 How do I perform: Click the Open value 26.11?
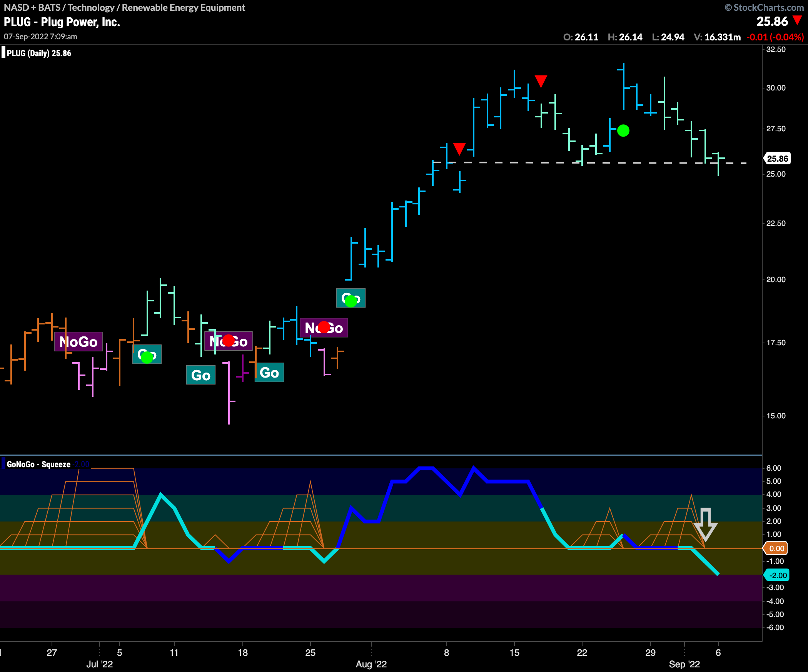point(586,37)
